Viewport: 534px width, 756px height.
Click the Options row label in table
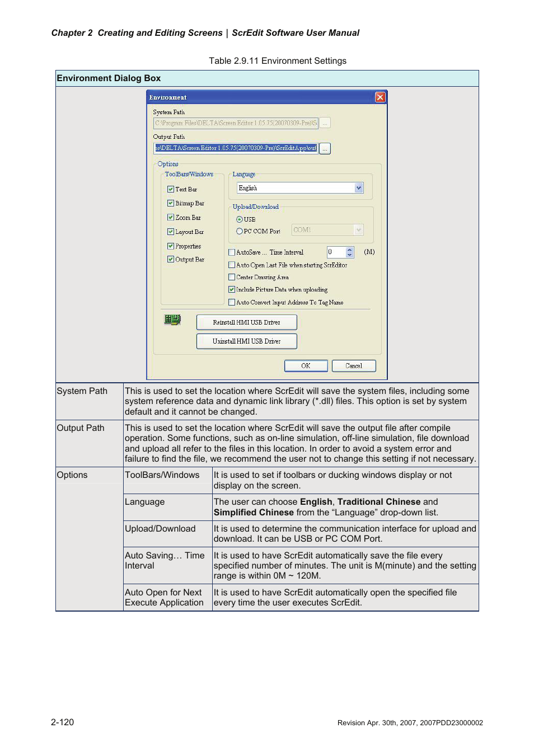click(x=72, y=475)
